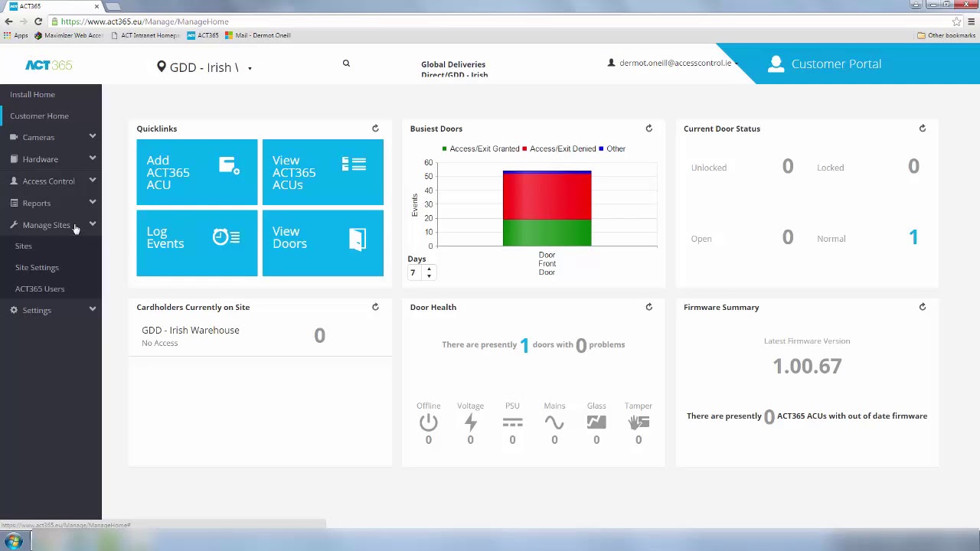Open the search magnifier icon
980x551 pixels.
[x=346, y=64]
